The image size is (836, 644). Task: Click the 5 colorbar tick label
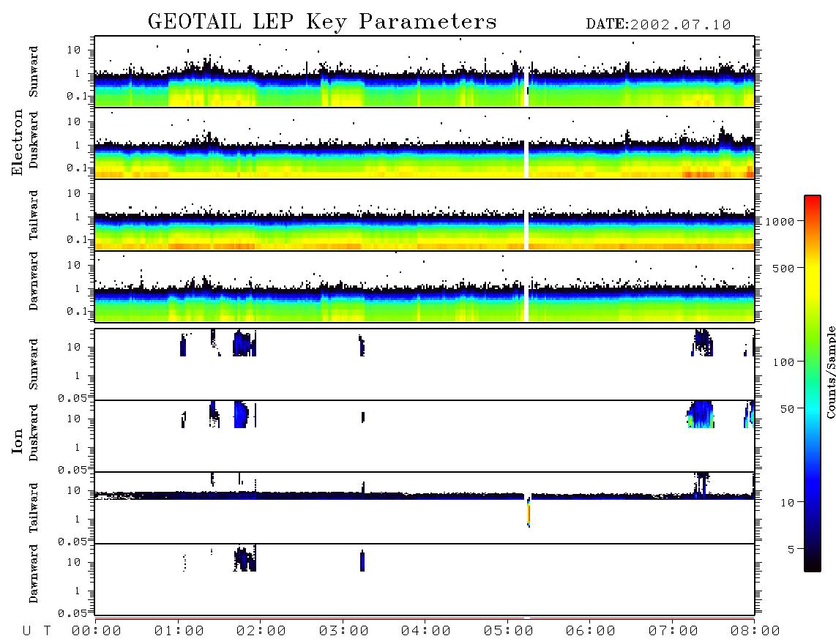(x=791, y=549)
